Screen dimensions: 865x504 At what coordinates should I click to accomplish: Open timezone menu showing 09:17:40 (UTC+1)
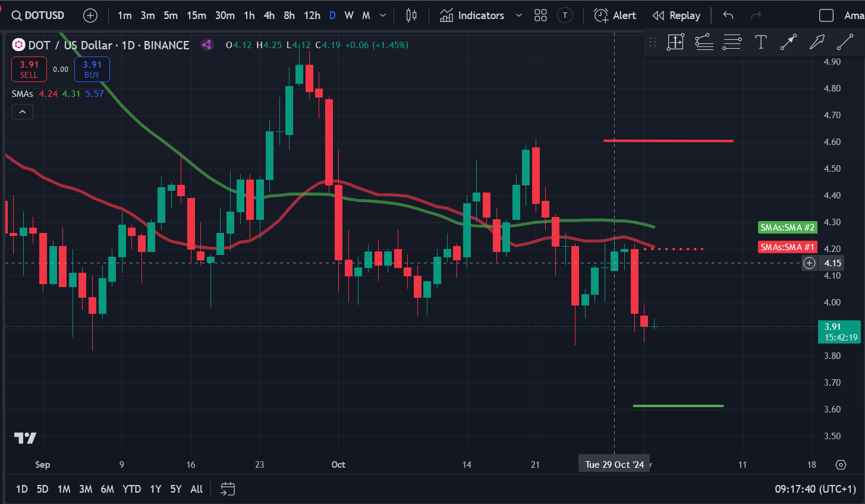tap(815, 489)
